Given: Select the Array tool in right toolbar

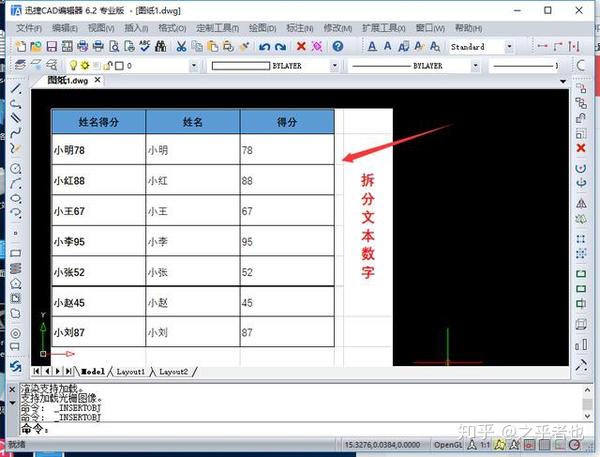Looking at the screenshot, I should tap(581, 239).
